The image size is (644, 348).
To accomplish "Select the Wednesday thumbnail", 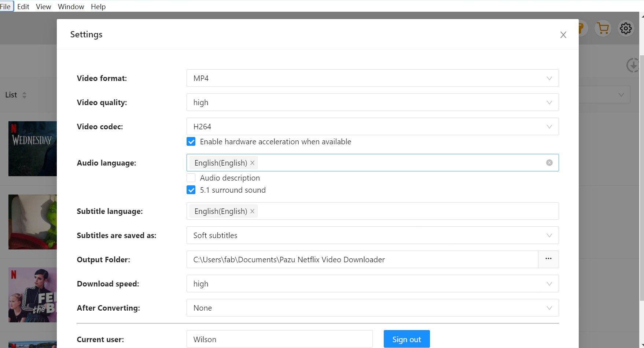I will pos(33,149).
